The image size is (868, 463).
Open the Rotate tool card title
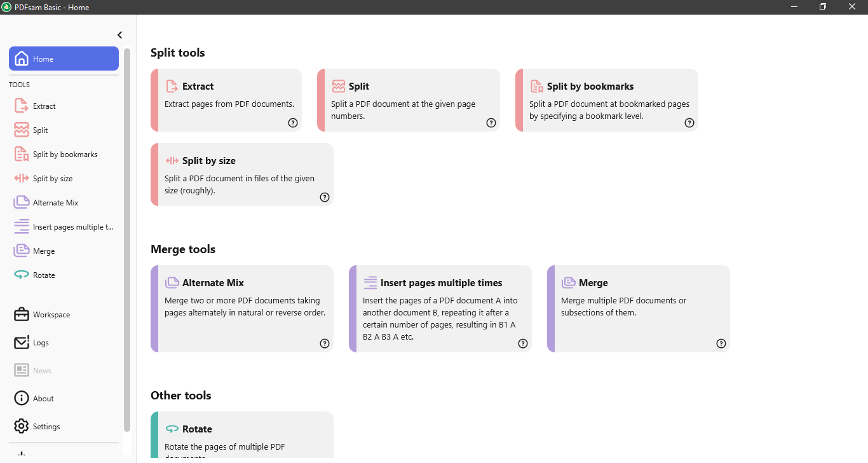197,429
